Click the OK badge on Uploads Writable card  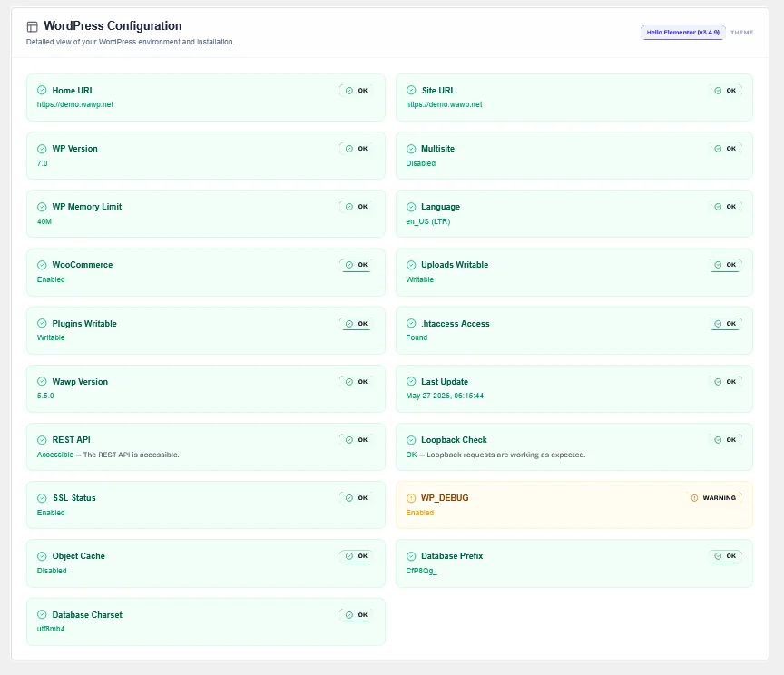click(725, 265)
